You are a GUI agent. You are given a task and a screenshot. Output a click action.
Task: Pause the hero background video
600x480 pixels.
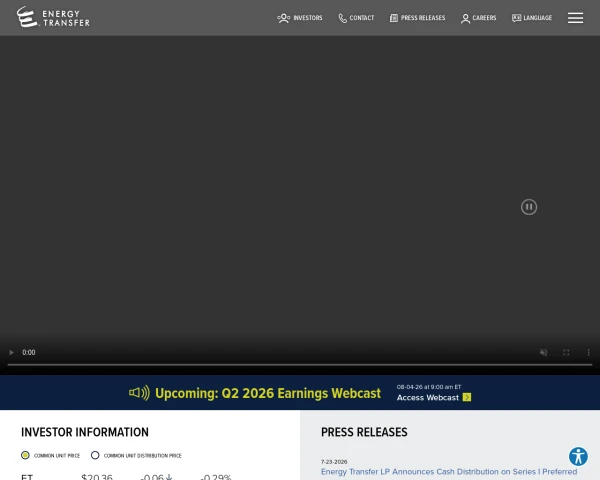pyautogui.click(x=529, y=207)
